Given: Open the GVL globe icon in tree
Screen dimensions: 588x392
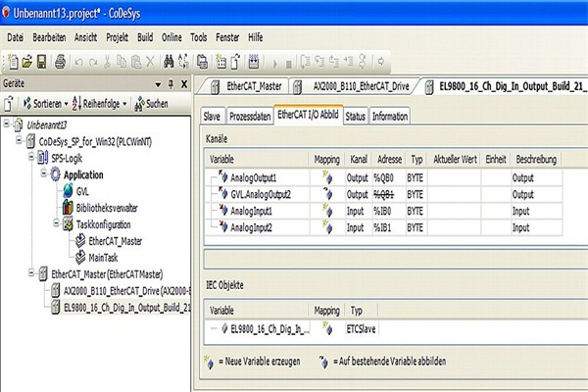Looking at the screenshot, I should point(67,190).
